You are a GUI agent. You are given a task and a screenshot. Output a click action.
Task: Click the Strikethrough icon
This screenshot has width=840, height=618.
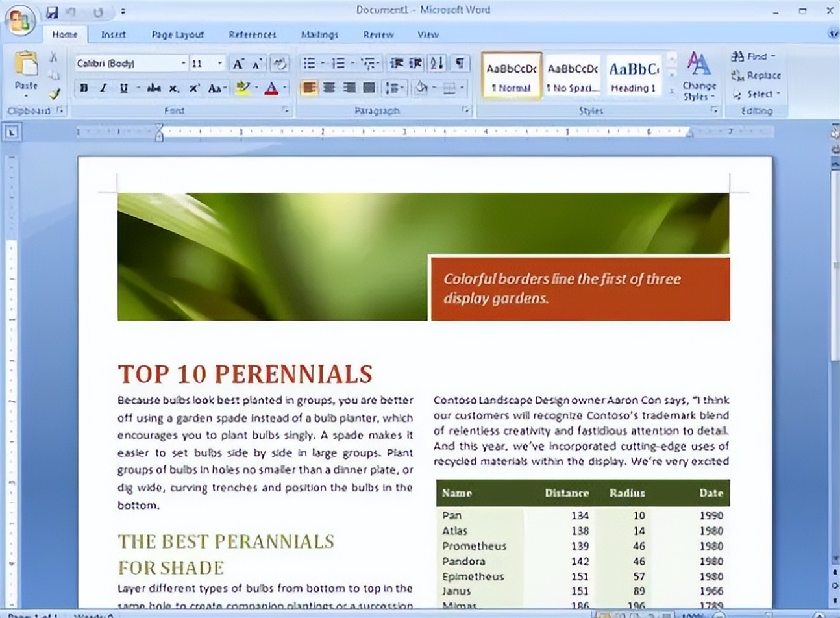[154, 88]
